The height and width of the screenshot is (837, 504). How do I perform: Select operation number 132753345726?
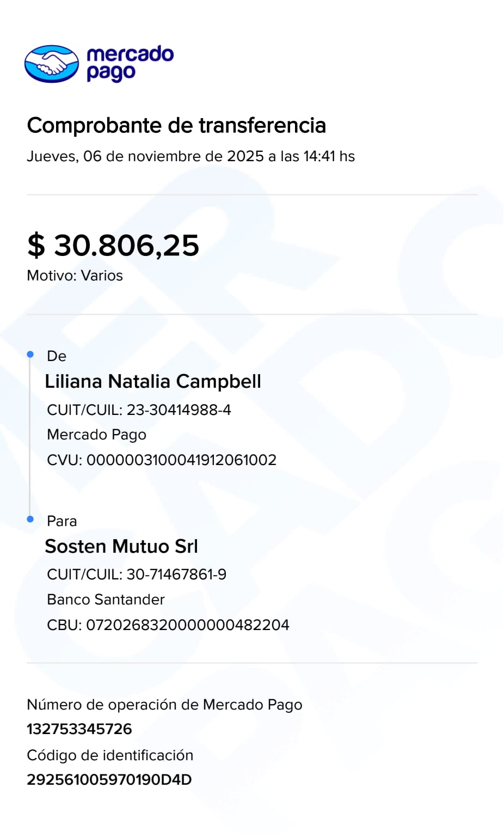79,729
